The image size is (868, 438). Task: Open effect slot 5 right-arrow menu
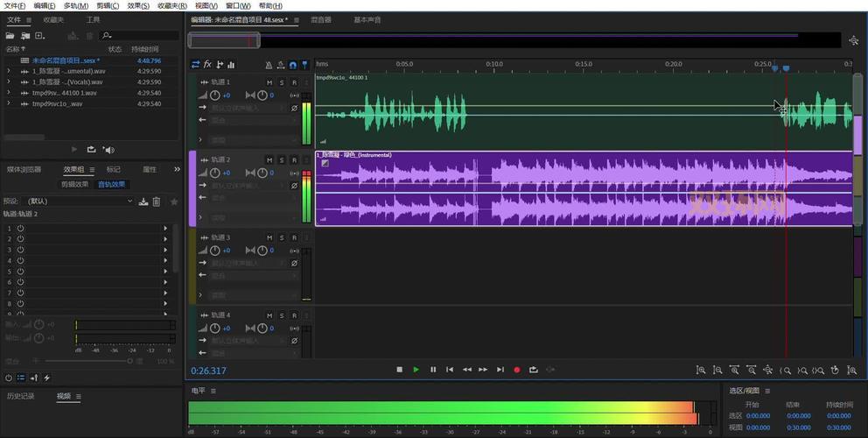165,272
